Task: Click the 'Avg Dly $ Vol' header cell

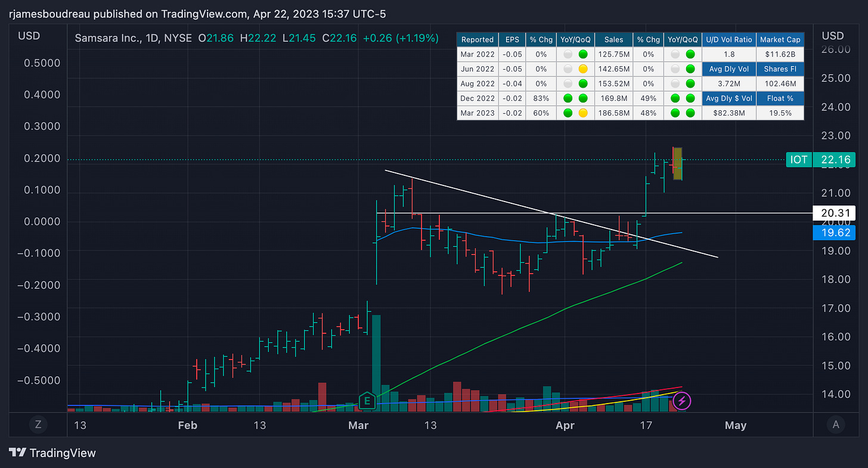Action: point(730,98)
